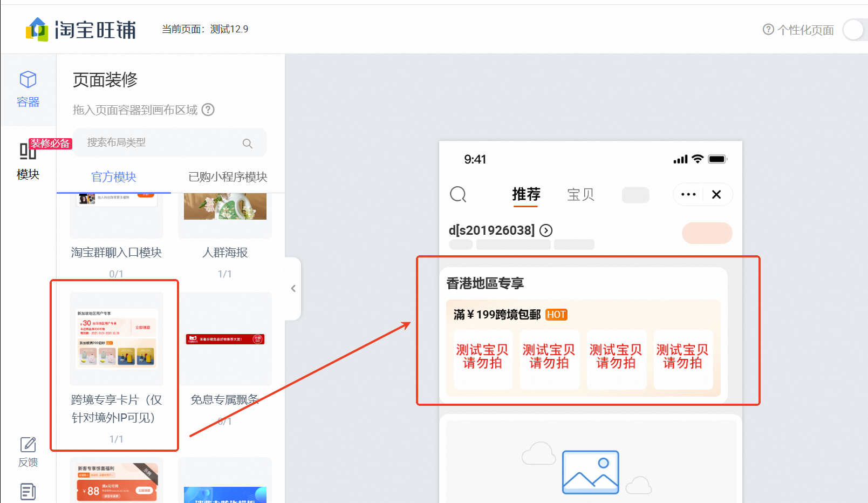Select the 推荐 tab in phone preview
Viewport: 868px width, 503px height.
point(526,194)
